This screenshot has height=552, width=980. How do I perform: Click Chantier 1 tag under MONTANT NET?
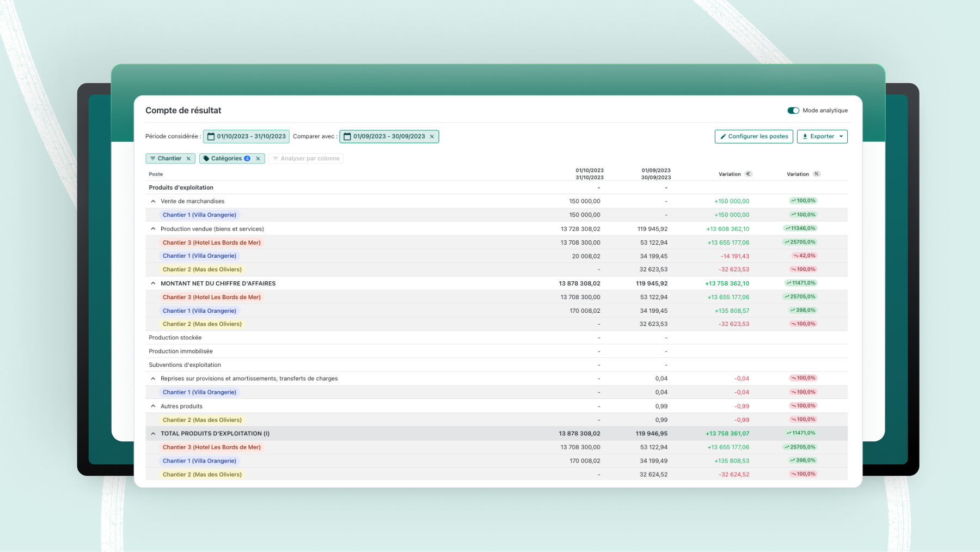point(199,311)
